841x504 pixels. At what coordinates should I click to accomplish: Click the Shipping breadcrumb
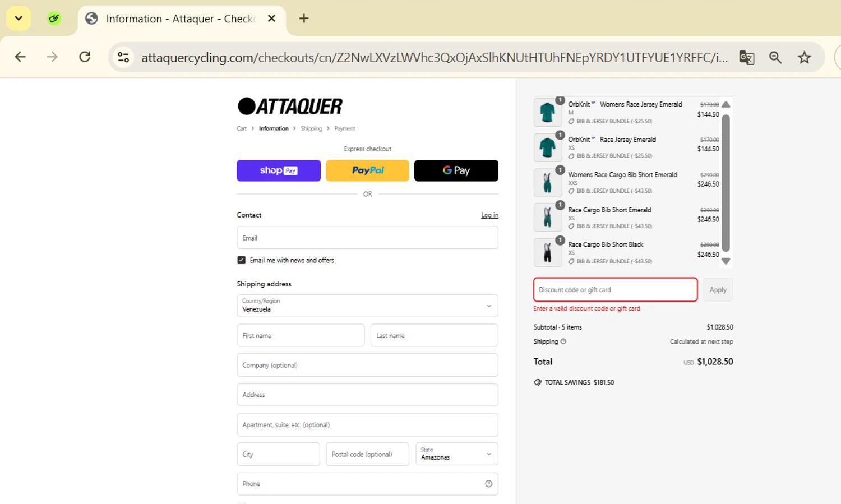click(311, 128)
